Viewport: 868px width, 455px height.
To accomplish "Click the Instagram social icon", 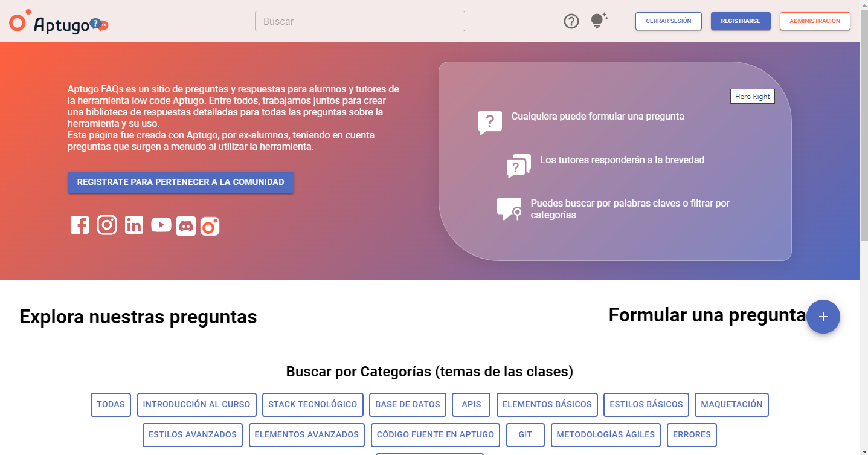I will click(107, 225).
